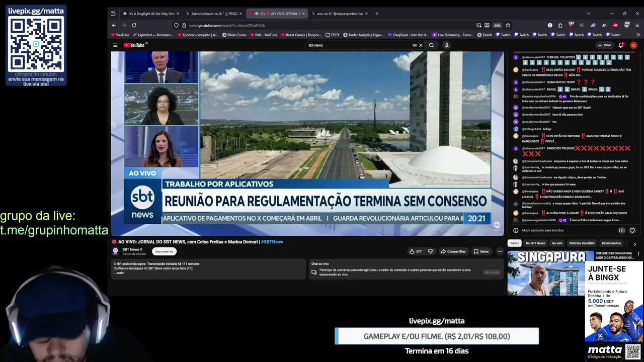This screenshot has width=644, height=362.
Task: Share the video via Compartilhar
Action: click(453, 251)
